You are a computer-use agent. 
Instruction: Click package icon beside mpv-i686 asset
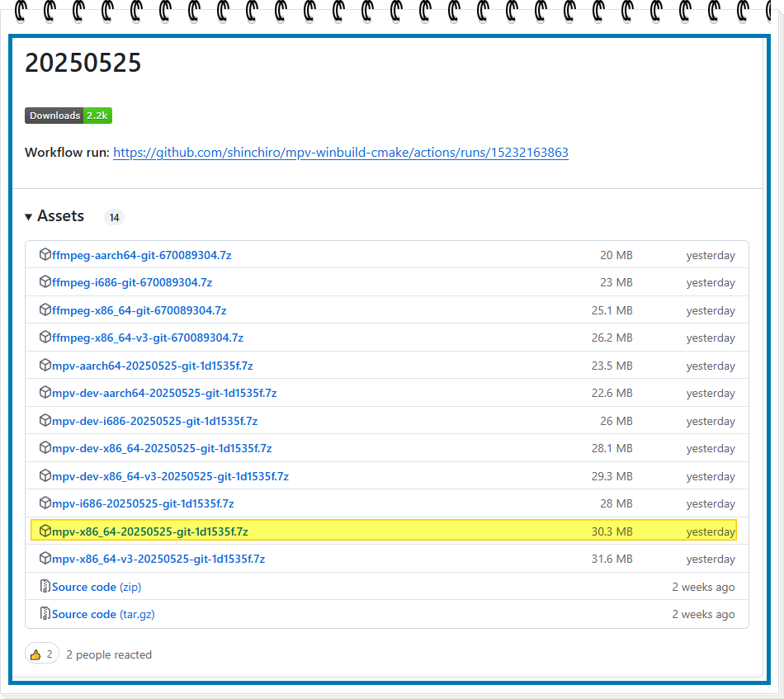click(x=45, y=503)
